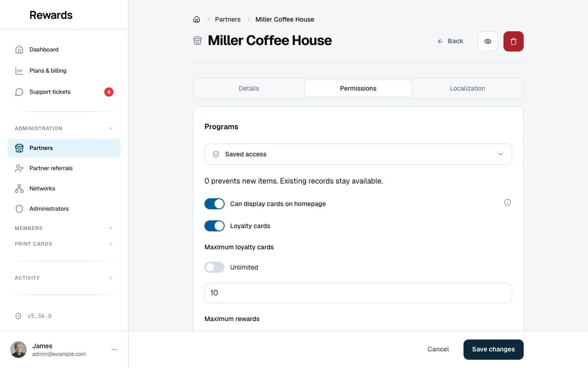Click the Dashboard house icon in sidebar
This screenshot has height=368, width=588.
click(19, 50)
